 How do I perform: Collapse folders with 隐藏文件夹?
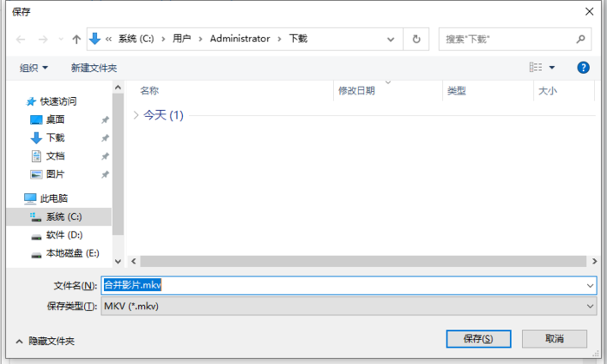coord(45,341)
